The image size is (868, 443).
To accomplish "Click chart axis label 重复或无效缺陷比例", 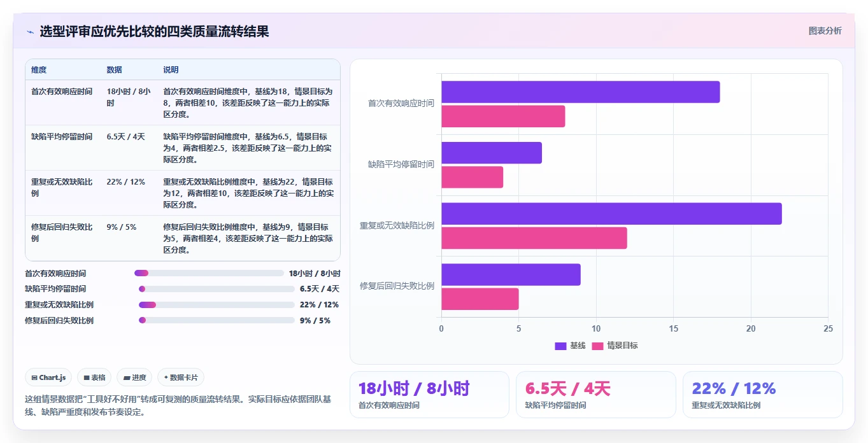I will (397, 225).
